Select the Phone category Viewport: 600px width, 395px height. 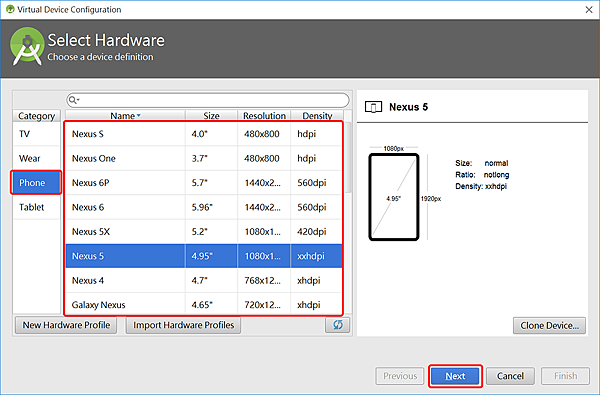(x=36, y=183)
